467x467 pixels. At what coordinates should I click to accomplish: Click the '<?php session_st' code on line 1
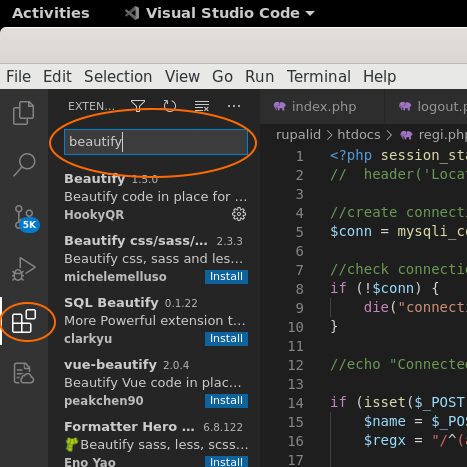click(x=398, y=156)
